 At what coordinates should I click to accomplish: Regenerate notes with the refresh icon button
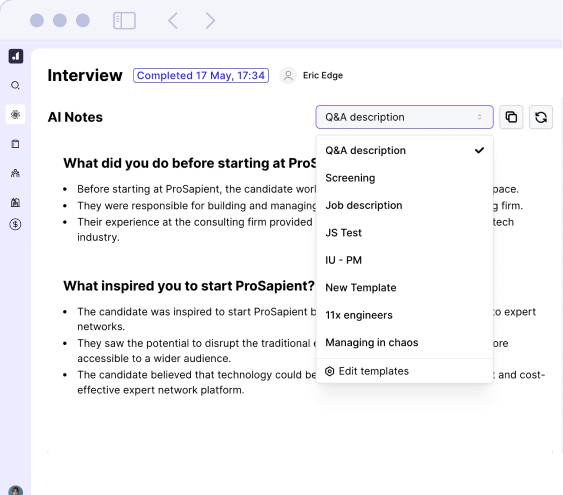(x=541, y=117)
